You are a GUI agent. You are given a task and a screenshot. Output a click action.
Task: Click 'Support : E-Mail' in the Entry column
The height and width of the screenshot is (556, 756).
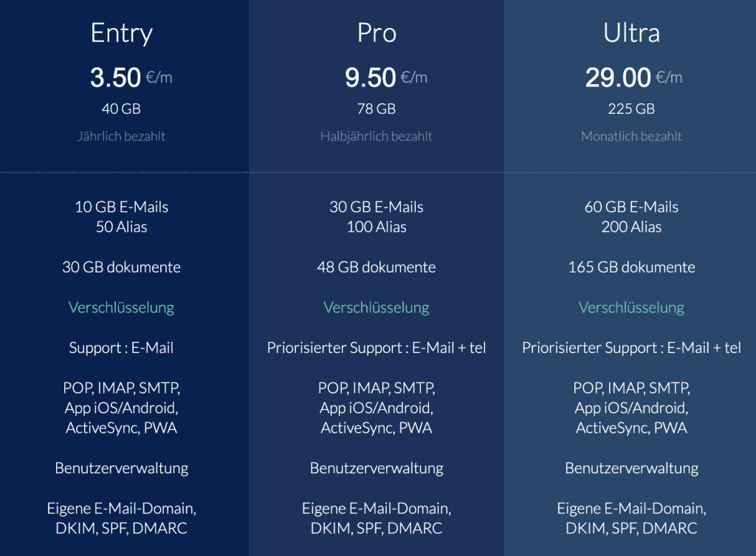click(x=121, y=348)
